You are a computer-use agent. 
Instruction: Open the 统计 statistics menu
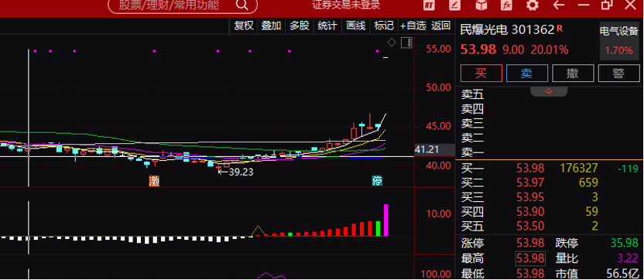coord(327,26)
